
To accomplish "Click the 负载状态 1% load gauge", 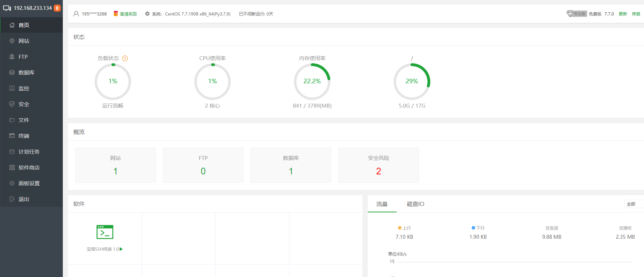I will point(113,82).
